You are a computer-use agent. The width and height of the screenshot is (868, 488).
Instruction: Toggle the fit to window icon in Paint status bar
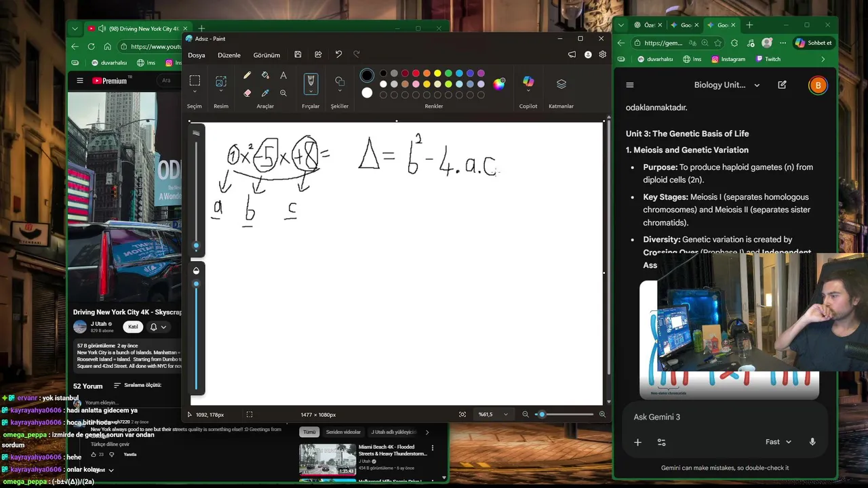(462, 414)
